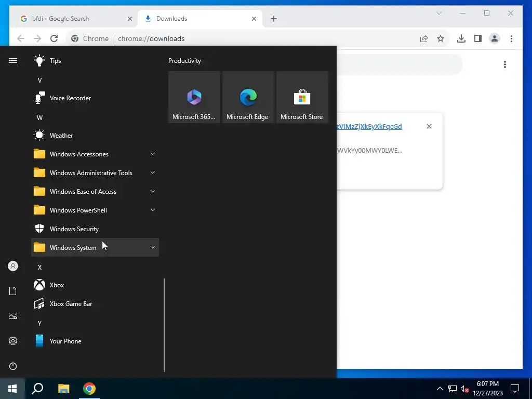
Task: Open Chrome profile avatar
Action: click(495, 38)
